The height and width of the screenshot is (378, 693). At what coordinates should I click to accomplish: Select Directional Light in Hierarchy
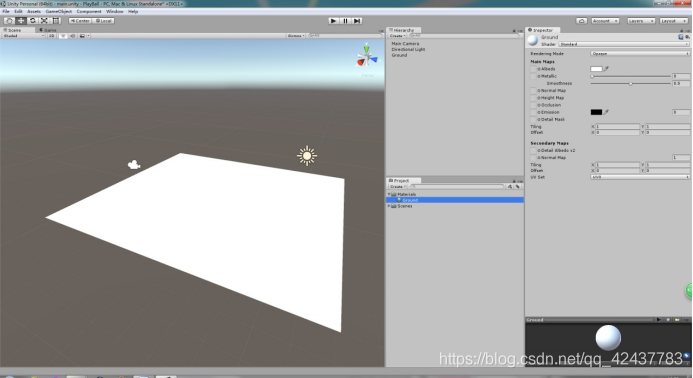click(408, 50)
